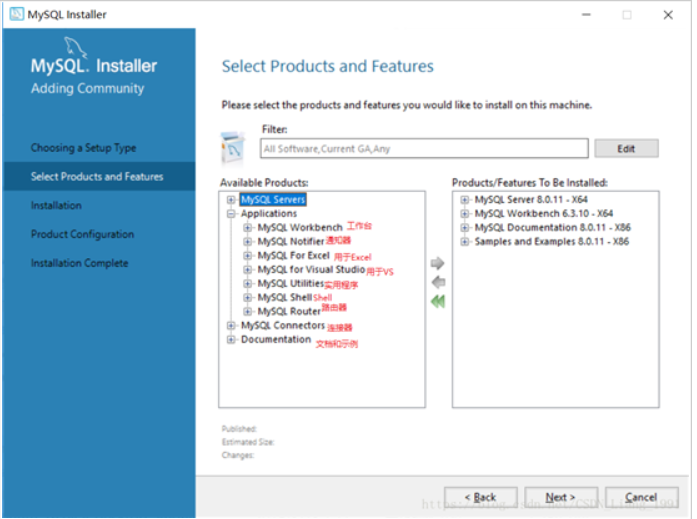The image size is (697, 519).
Task: Click the filter catalog icon beside Filter box
Action: 233,148
